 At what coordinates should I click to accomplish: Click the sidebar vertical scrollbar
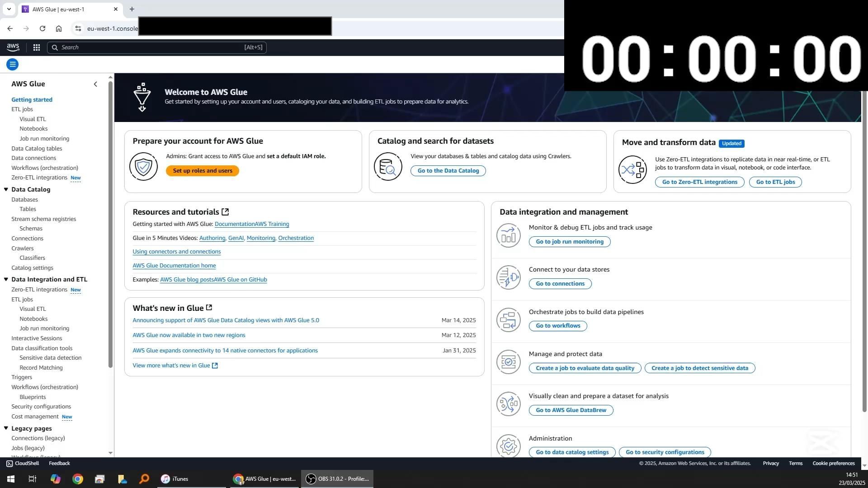click(110, 225)
